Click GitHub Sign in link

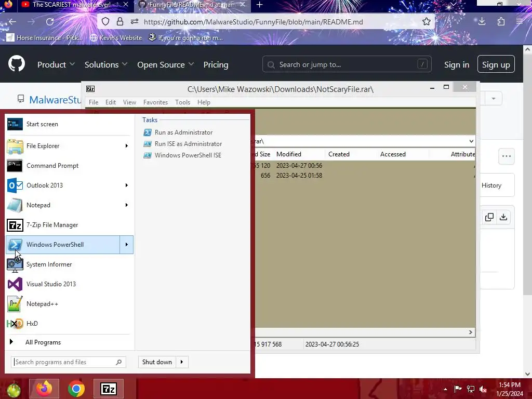click(457, 64)
